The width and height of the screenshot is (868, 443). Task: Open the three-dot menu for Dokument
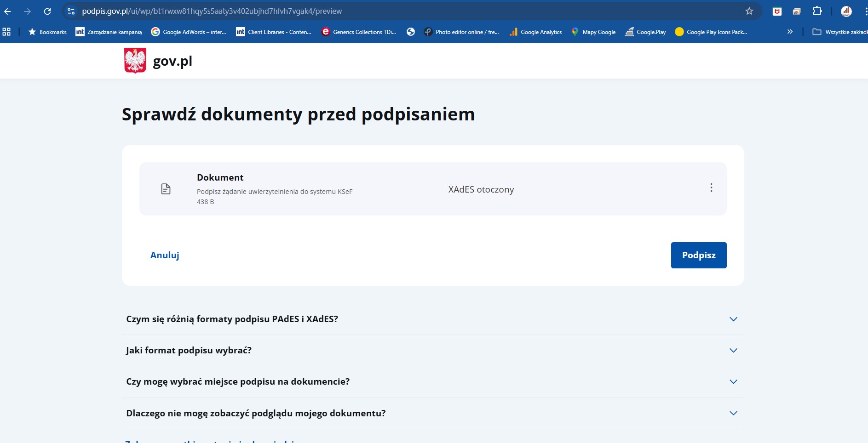(x=711, y=188)
